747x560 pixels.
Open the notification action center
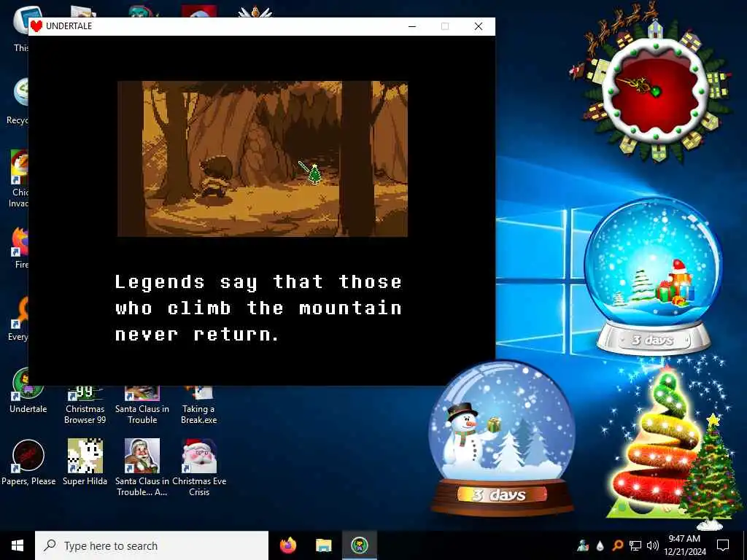coord(723,545)
